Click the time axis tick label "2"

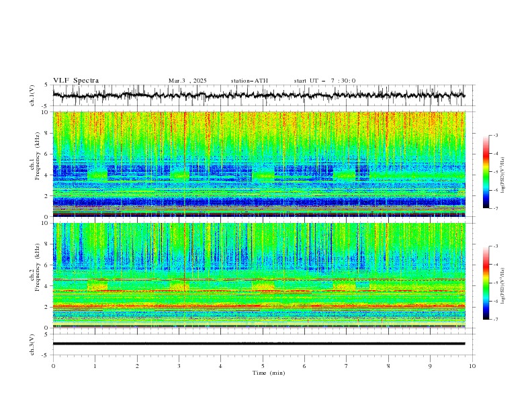tap(137, 366)
